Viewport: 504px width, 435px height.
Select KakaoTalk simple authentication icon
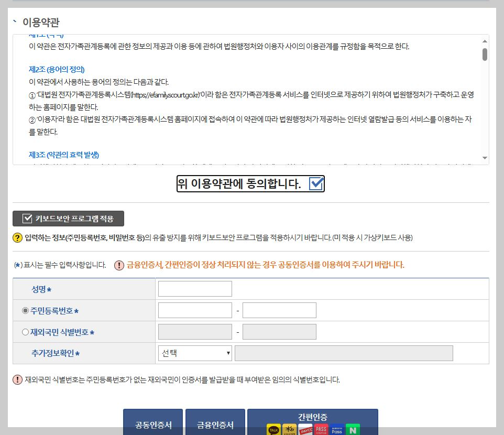click(x=273, y=430)
